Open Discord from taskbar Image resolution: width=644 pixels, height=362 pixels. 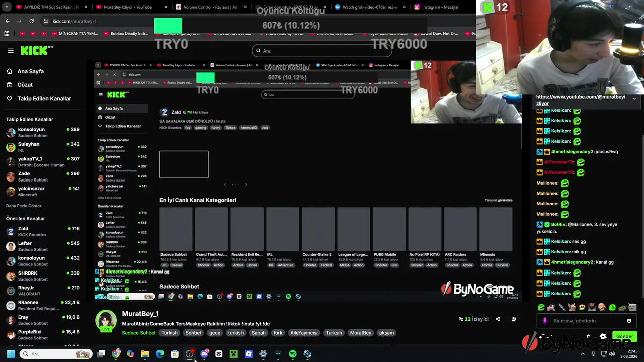(x=204, y=354)
